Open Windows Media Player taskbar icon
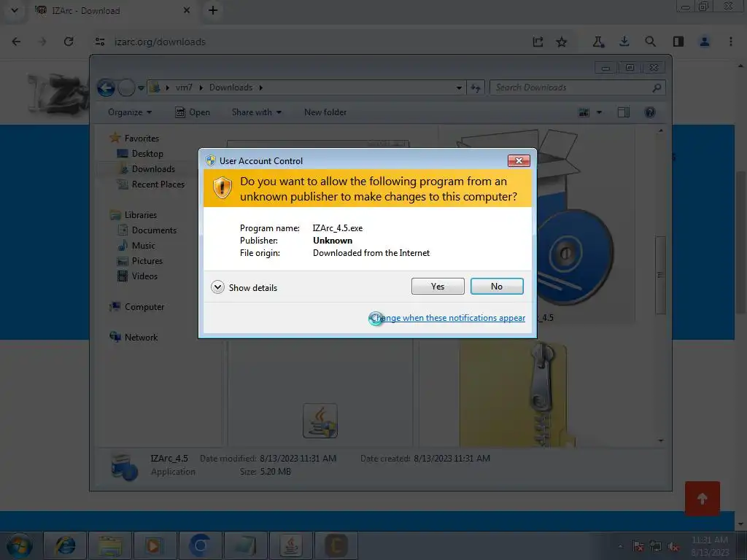The width and height of the screenshot is (747, 560). [x=155, y=545]
